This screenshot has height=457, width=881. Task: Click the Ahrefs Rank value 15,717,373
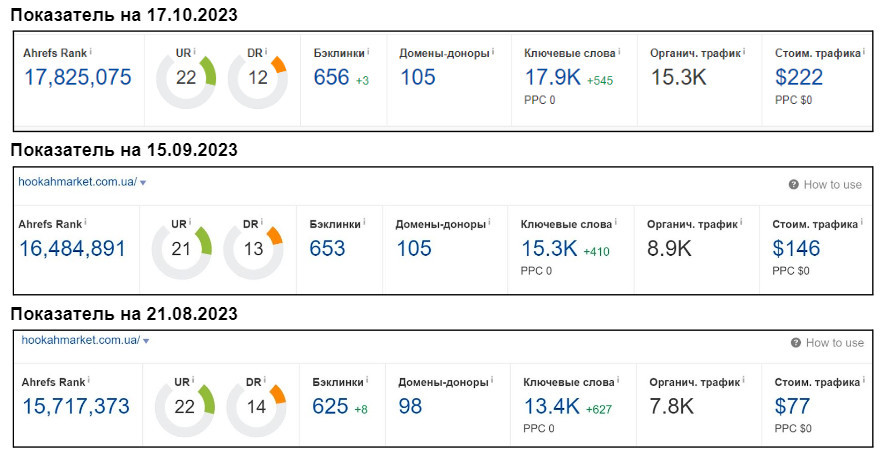pyautogui.click(x=75, y=406)
